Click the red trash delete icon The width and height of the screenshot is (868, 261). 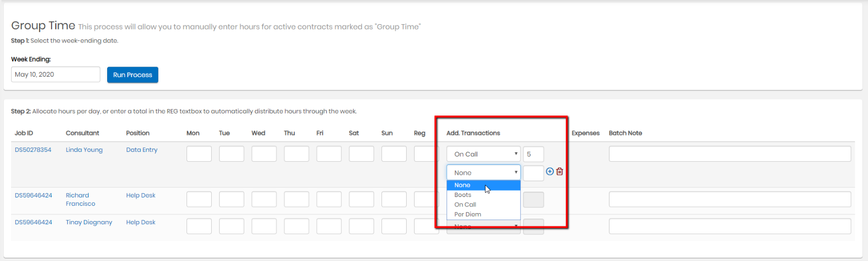click(560, 171)
